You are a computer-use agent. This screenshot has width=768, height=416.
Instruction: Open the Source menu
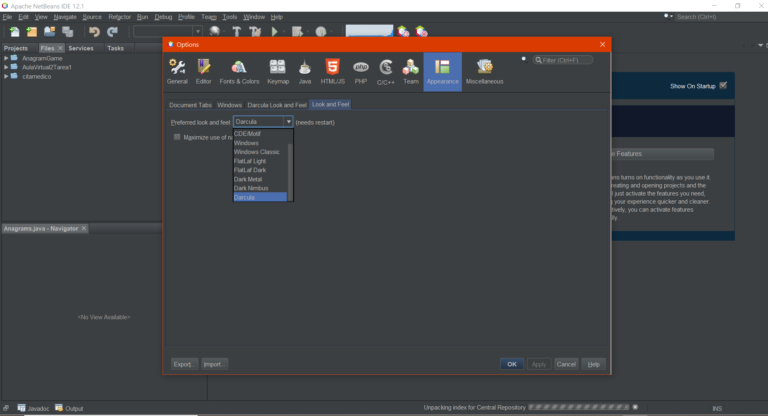92,17
